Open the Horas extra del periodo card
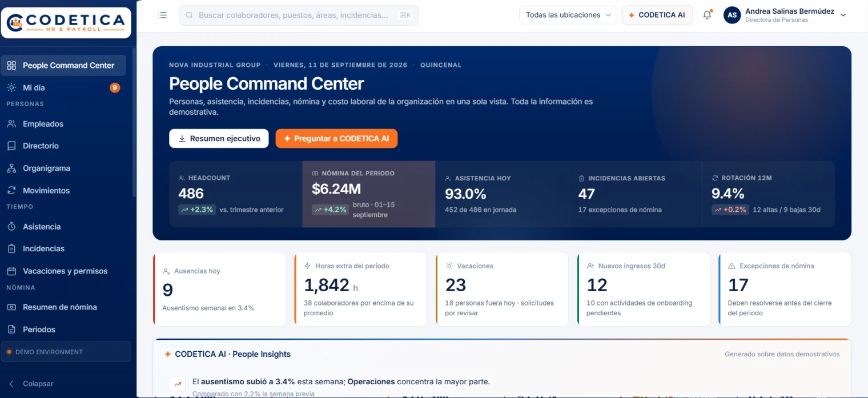 [x=360, y=290]
